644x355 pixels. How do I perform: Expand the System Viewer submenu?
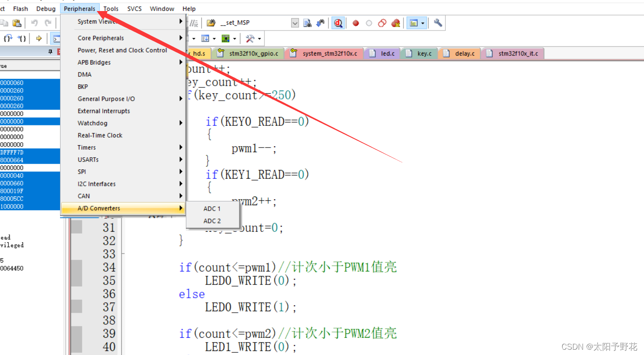(123, 22)
